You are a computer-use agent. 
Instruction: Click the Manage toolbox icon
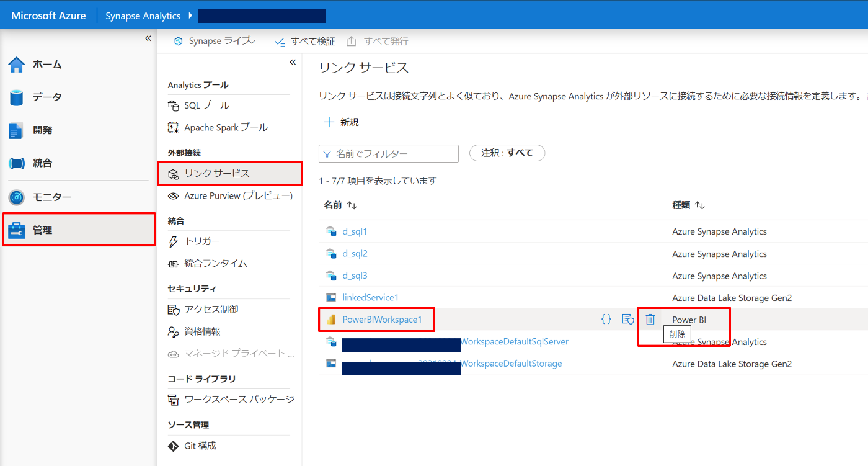(17, 231)
